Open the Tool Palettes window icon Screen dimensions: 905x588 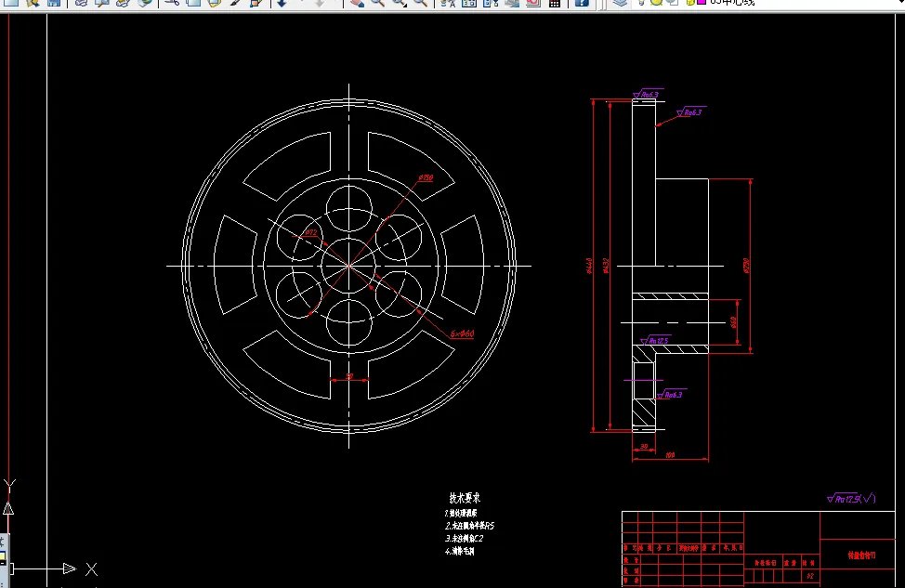pyautogui.click(x=468, y=2)
